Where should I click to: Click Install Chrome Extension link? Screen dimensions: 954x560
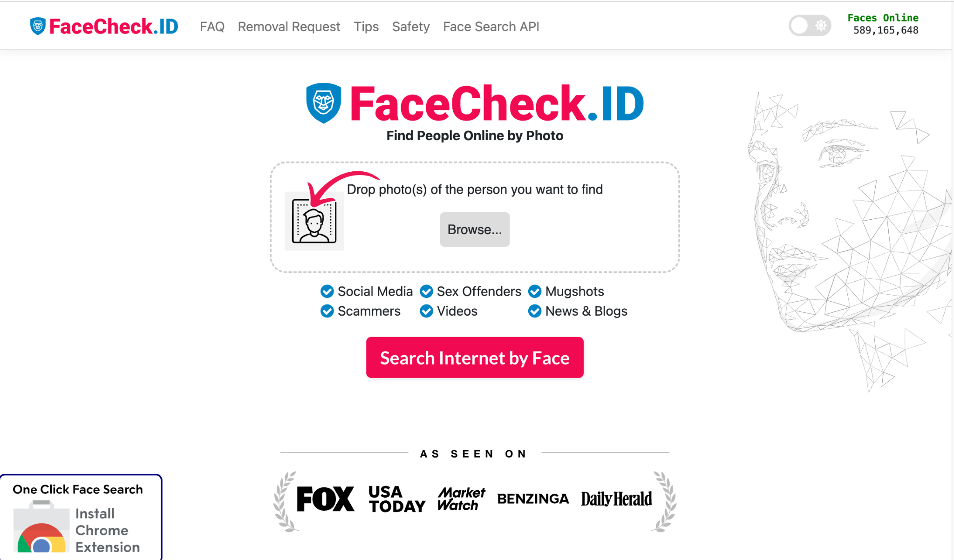coord(108,530)
